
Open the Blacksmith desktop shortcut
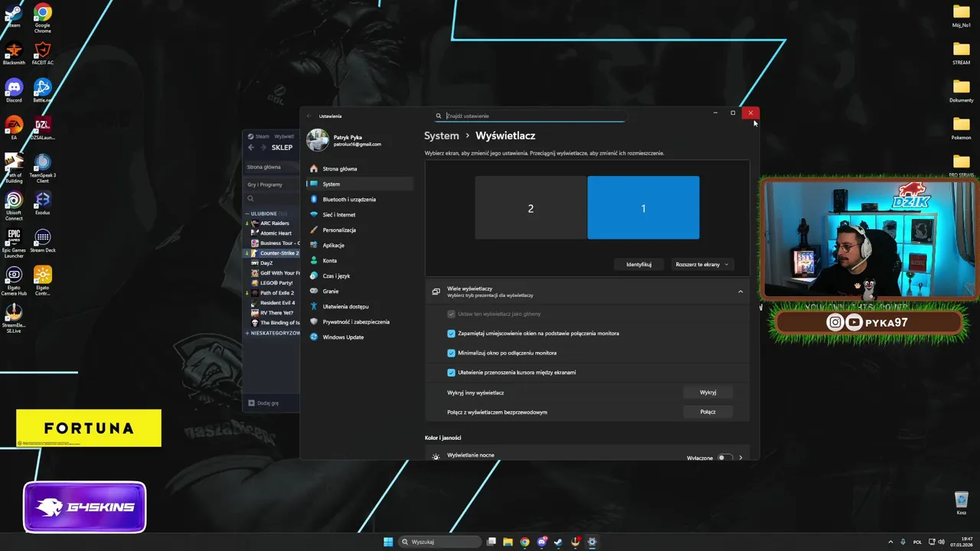(x=14, y=54)
